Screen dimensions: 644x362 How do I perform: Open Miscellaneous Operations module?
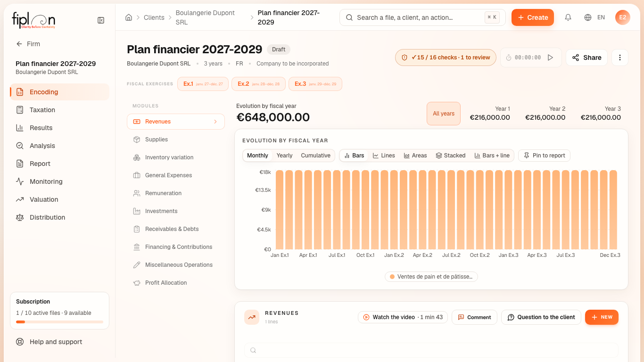176,265
